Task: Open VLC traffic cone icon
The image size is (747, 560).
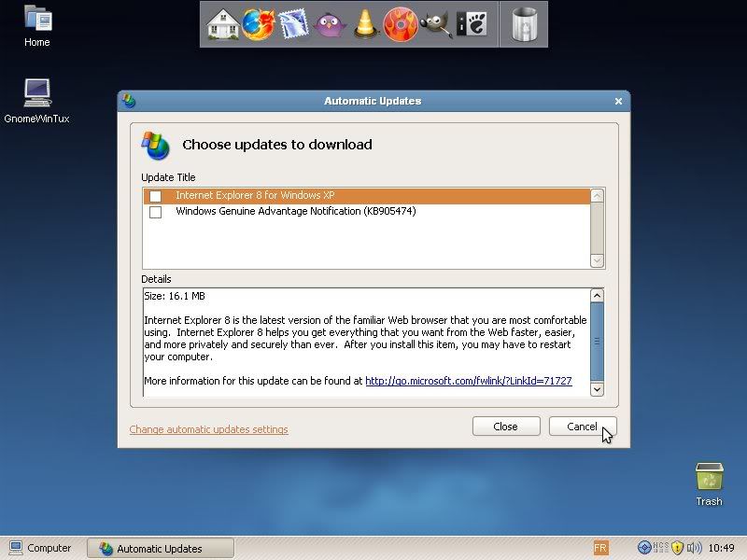Action: pyautogui.click(x=365, y=24)
